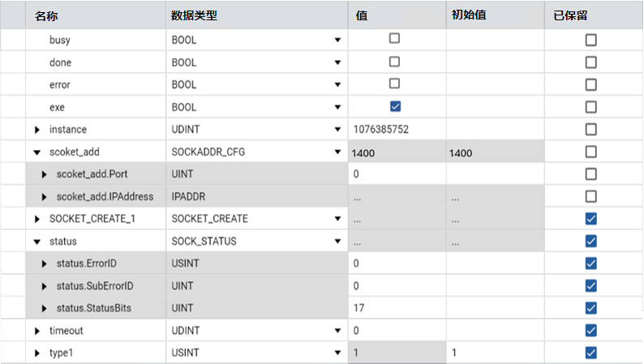This screenshot has height=364, width=644.
Task: Open data type dropdown for busy
Action: pos(337,40)
